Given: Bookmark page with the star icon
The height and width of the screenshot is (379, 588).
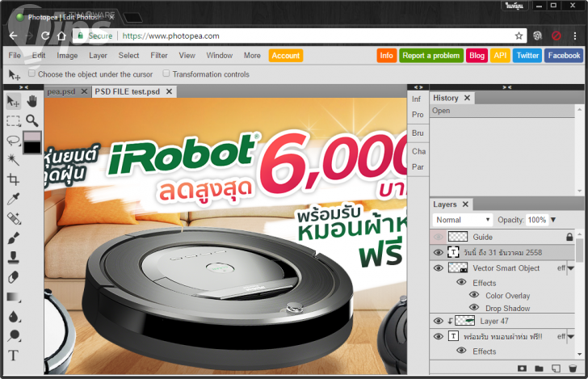Looking at the screenshot, I should pyautogui.click(x=519, y=36).
